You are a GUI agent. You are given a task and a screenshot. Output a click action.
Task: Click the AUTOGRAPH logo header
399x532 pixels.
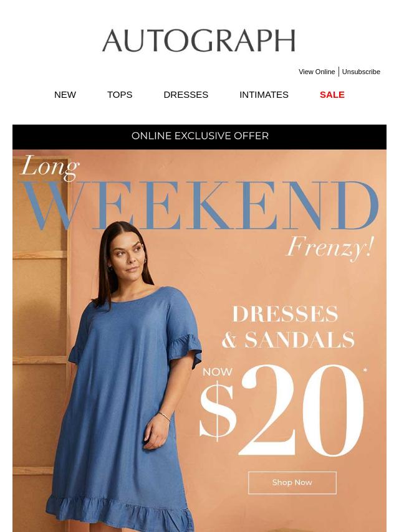(x=199, y=40)
